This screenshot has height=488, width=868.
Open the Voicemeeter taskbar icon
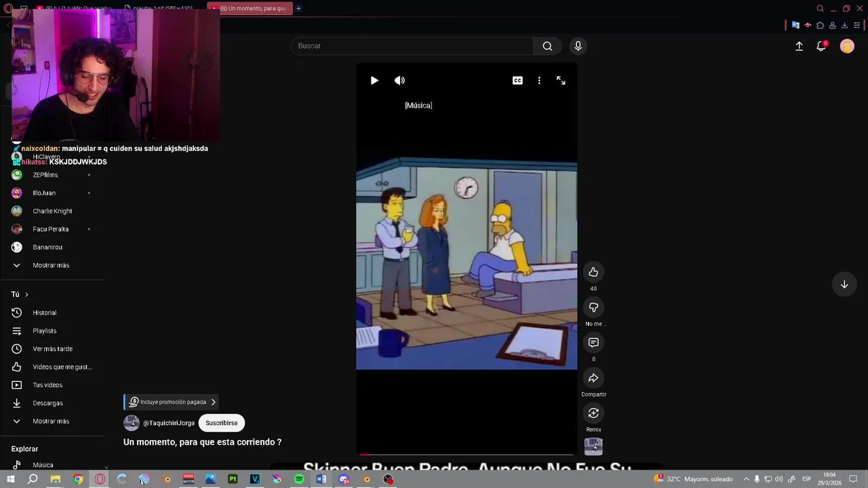(x=189, y=479)
